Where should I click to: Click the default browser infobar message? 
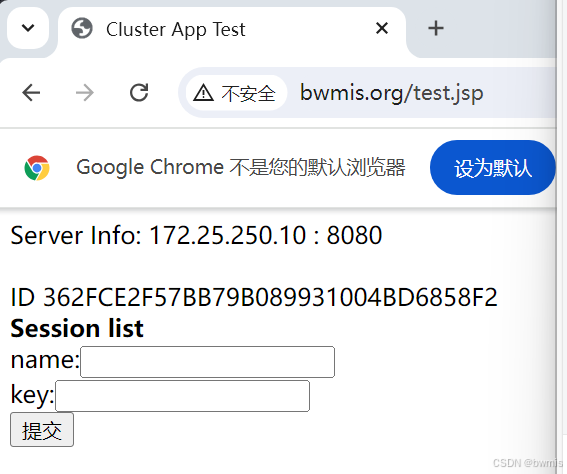click(x=240, y=167)
